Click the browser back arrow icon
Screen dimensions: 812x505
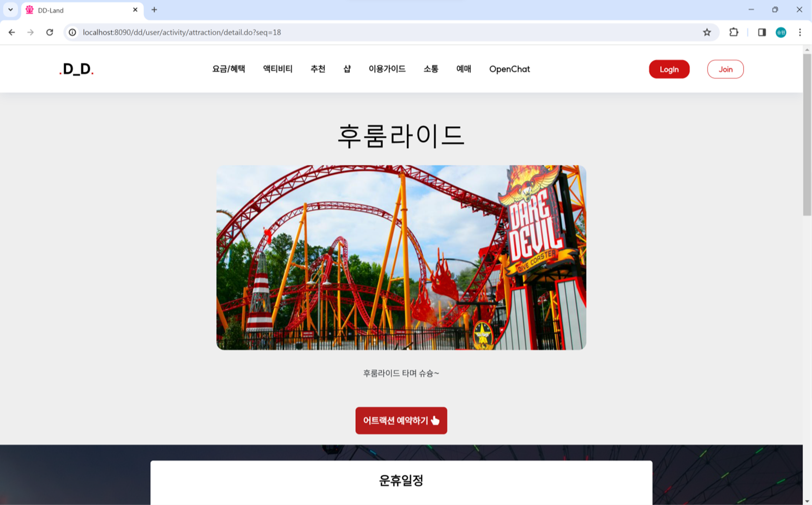12,32
